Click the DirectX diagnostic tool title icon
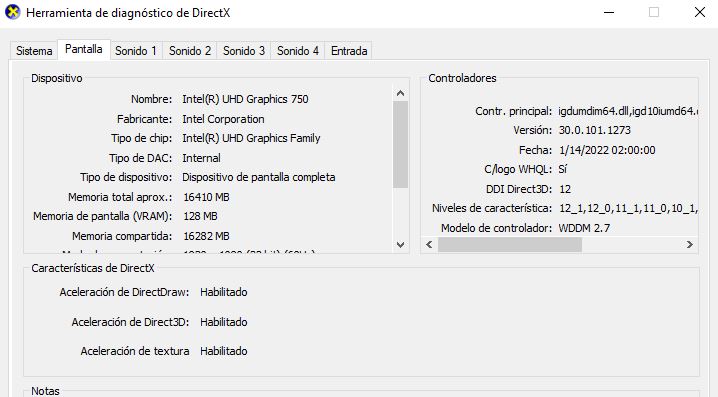The height and width of the screenshot is (397, 718). click(12, 12)
